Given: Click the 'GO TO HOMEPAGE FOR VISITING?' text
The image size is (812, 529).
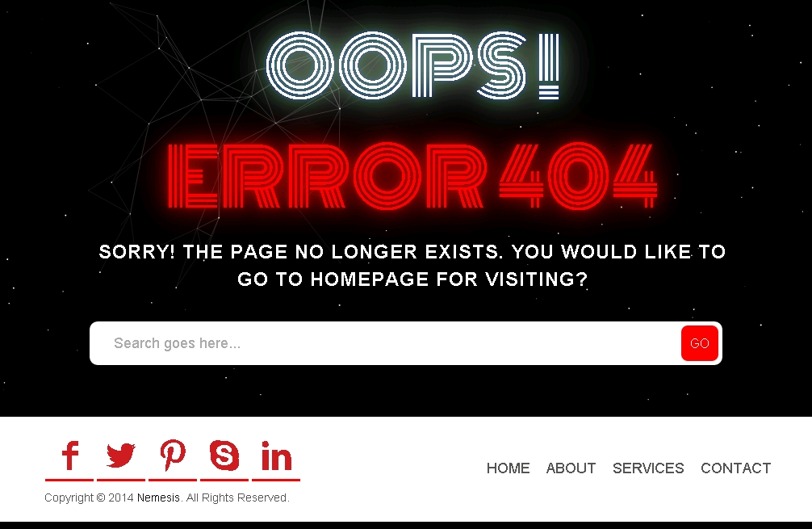Looking at the screenshot, I should pyautogui.click(x=412, y=279).
